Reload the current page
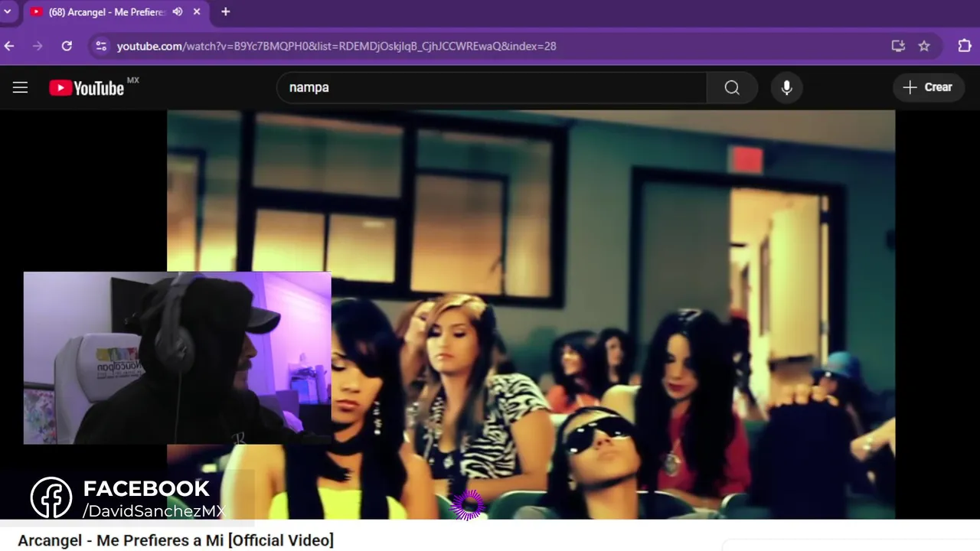980x551 pixels. [67, 46]
